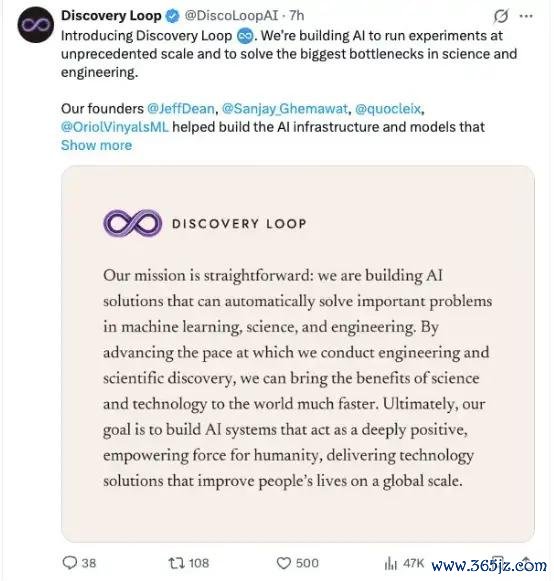Click the blue verified badge
Screen dimensions: 554x581
pyautogui.click(x=172, y=16)
